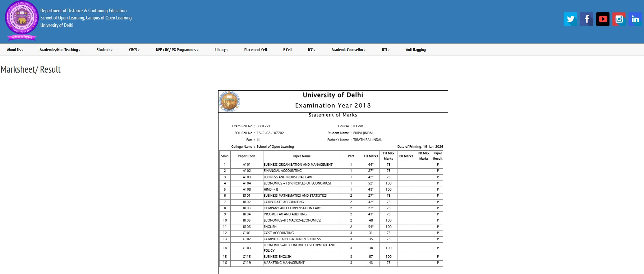Expand the About Us dropdown menu
Viewport: 644px width, 274px height.
(15, 50)
